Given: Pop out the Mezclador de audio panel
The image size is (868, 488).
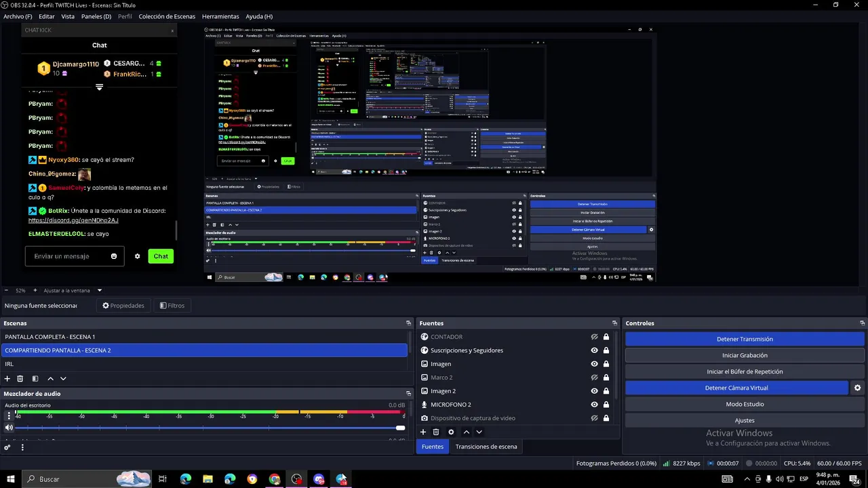Looking at the screenshot, I should pyautogui.click(x=408, y=393).
